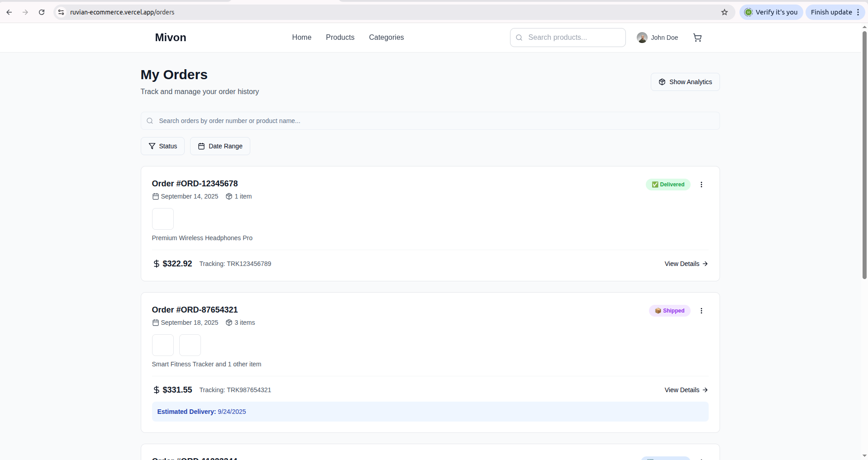Go to the Home page
This screenshot has height=460, width=868.
tap(301, 38)
